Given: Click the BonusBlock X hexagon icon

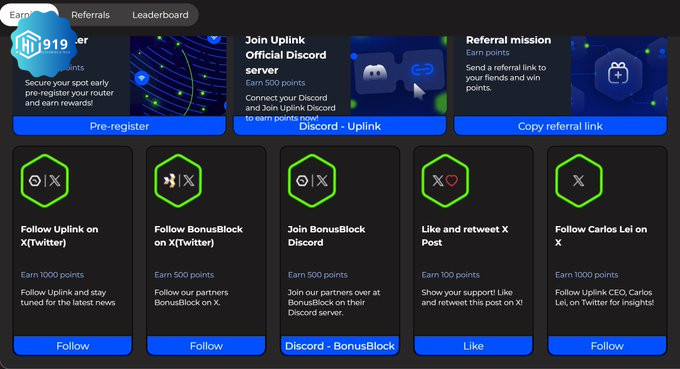Looking at the screenshot, I should [x=178, y=180].
